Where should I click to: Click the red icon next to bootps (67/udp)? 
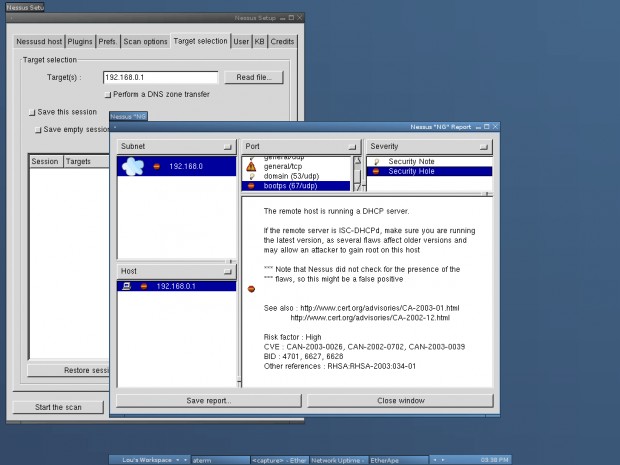pyautogui.click(x=251, y=186)
